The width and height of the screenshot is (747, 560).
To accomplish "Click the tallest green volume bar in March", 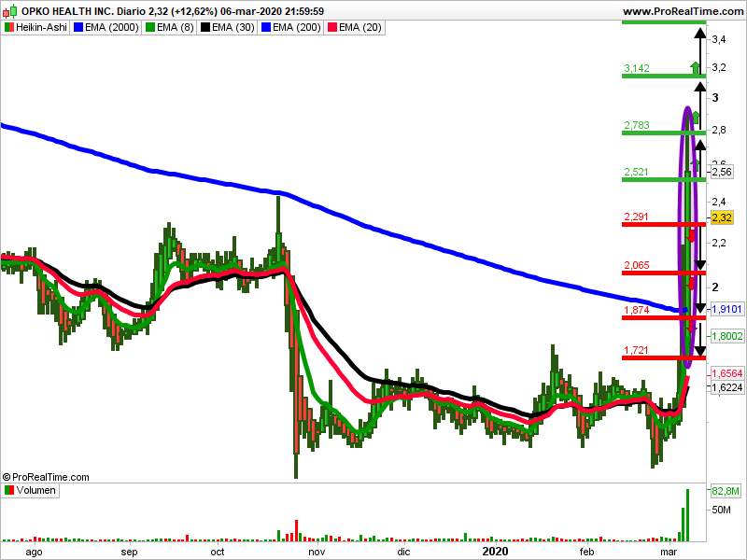I will click(687, 515).
